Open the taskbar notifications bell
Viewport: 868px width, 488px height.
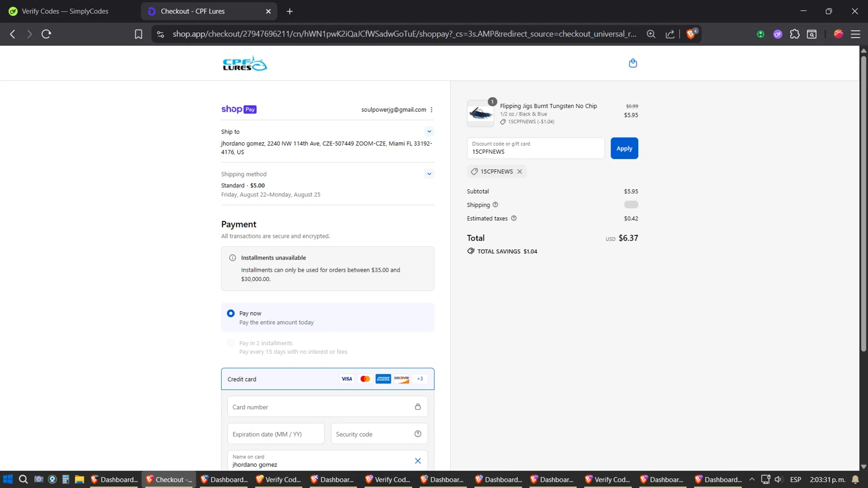[x=855, y=479]
